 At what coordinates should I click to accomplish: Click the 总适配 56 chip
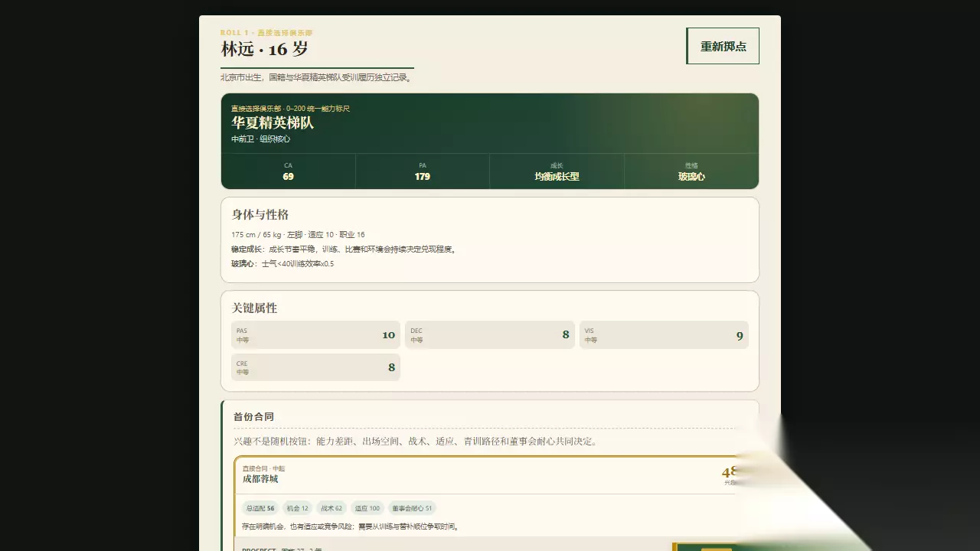coord(260,508)
